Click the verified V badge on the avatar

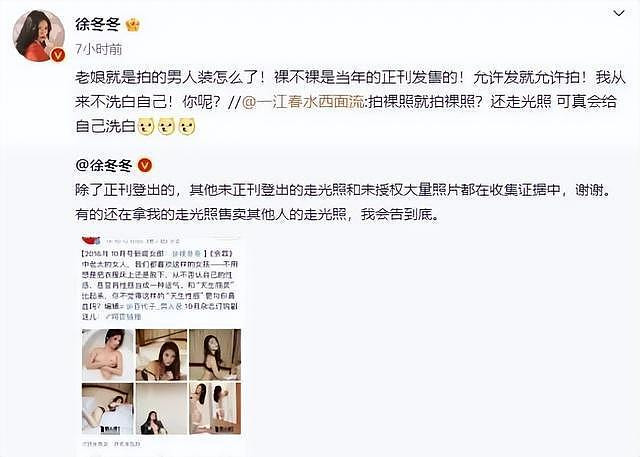(x=58, y=54)
